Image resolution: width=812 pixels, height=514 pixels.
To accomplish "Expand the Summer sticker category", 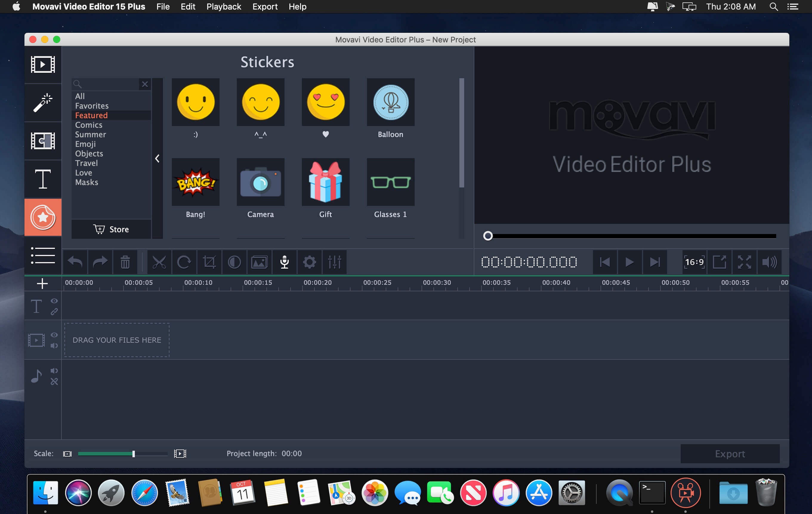I will point(91,134).
